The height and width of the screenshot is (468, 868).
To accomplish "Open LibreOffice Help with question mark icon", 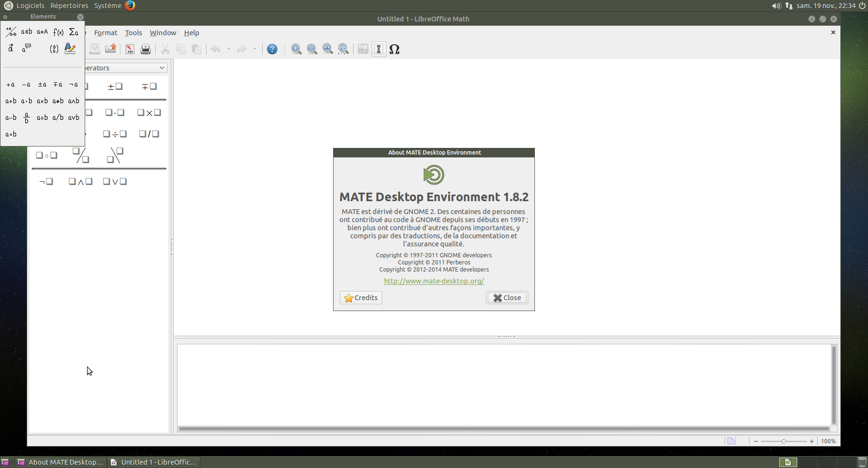I will 272,49.
